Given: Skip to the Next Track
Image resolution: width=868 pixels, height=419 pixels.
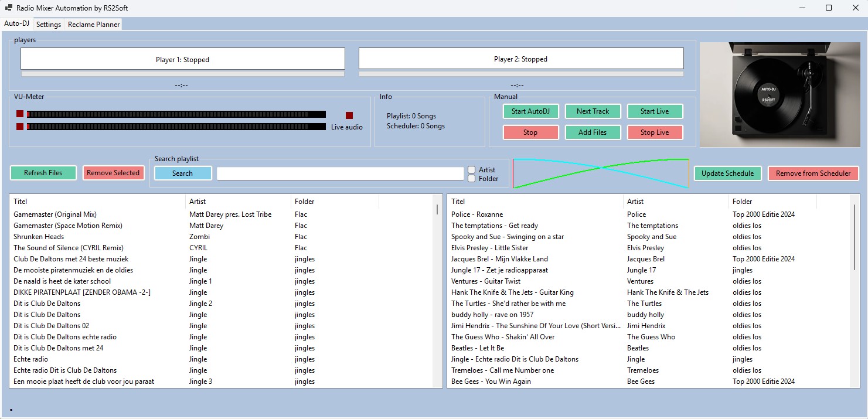Looking at the screenshot, I should (593, 111).
